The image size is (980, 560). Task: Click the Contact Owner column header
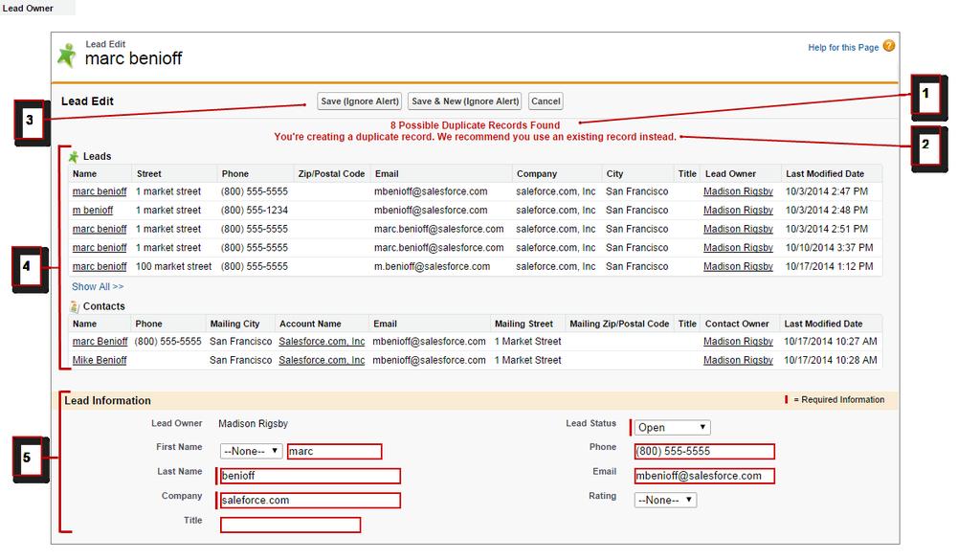coord(737,324)
